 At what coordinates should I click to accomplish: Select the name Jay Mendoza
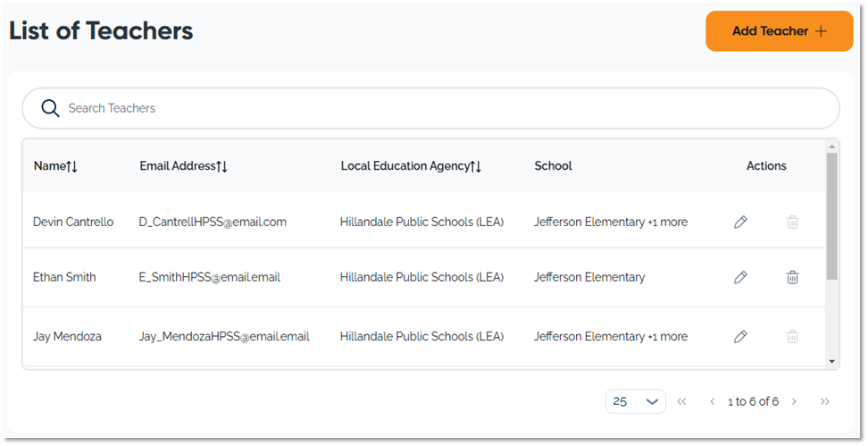[67, 336]
